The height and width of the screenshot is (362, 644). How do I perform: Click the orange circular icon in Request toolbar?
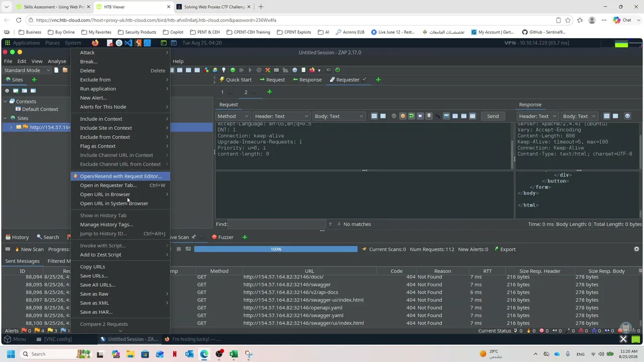(403, 116)
